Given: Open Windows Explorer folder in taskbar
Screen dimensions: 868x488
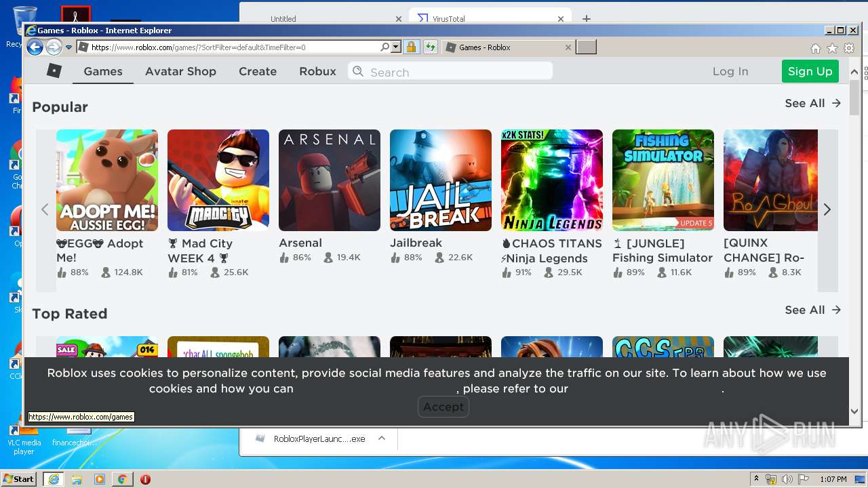Looking at the screenshot, I should pos(77,479).
